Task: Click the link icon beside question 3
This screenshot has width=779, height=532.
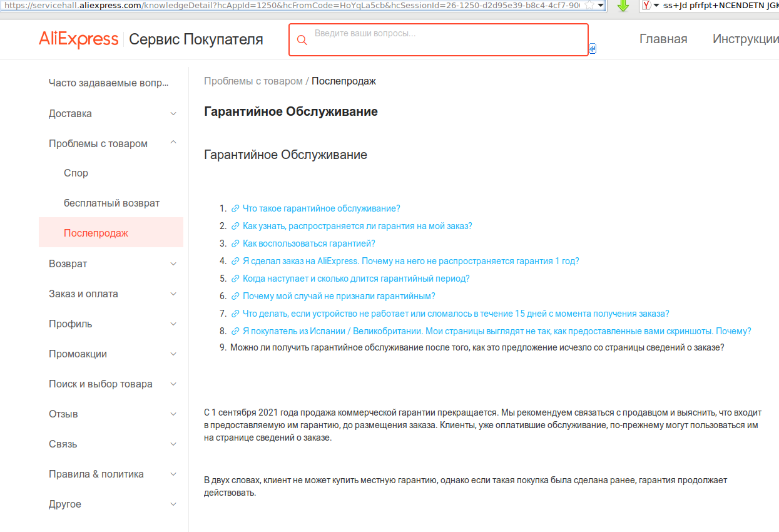Action: 235,243
